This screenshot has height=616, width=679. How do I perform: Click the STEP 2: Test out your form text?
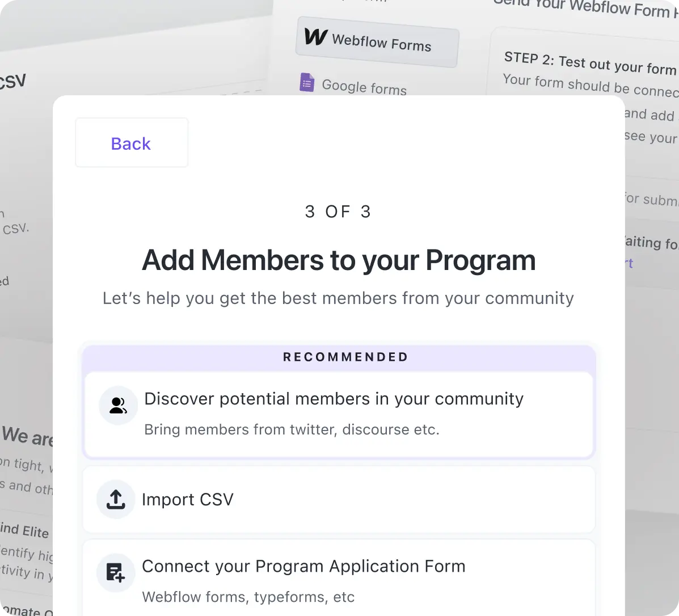591,63
